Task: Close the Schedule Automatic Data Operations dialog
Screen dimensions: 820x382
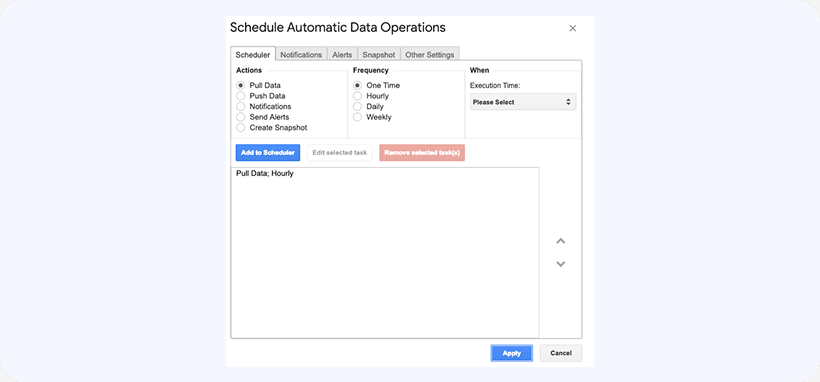Action: [x=573, y=28]
